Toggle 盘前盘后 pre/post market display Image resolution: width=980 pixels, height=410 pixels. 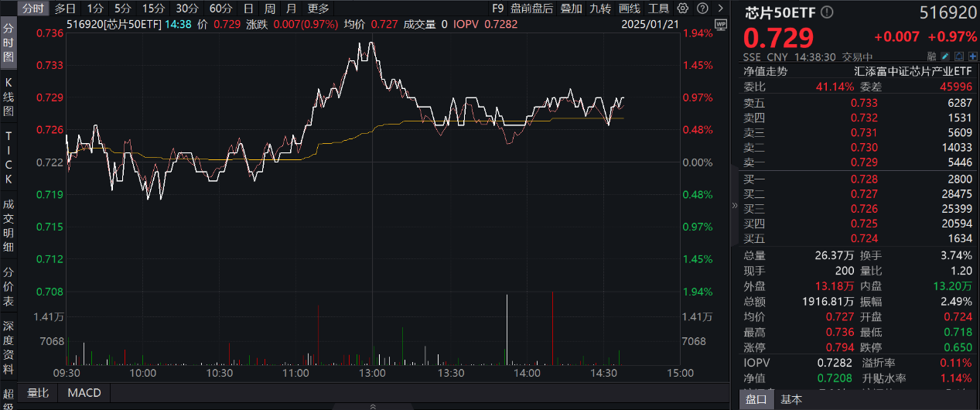531,9
